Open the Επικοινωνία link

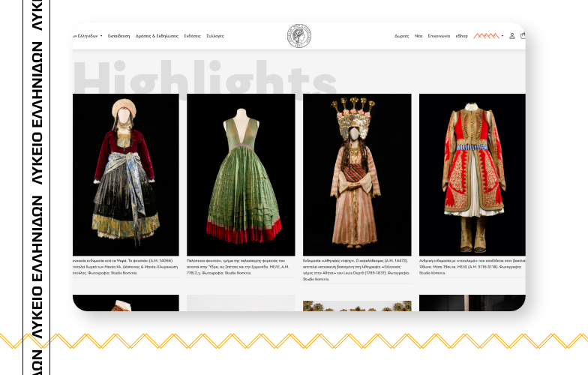point(439,36)
